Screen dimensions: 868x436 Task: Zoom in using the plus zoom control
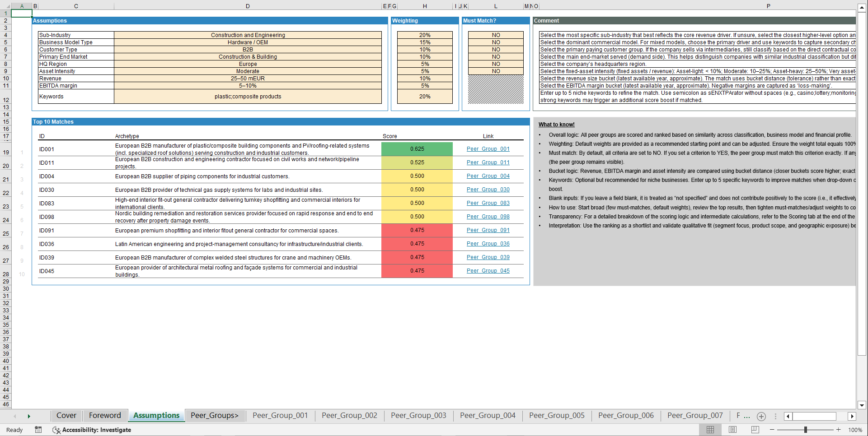[x=839, y=430]
